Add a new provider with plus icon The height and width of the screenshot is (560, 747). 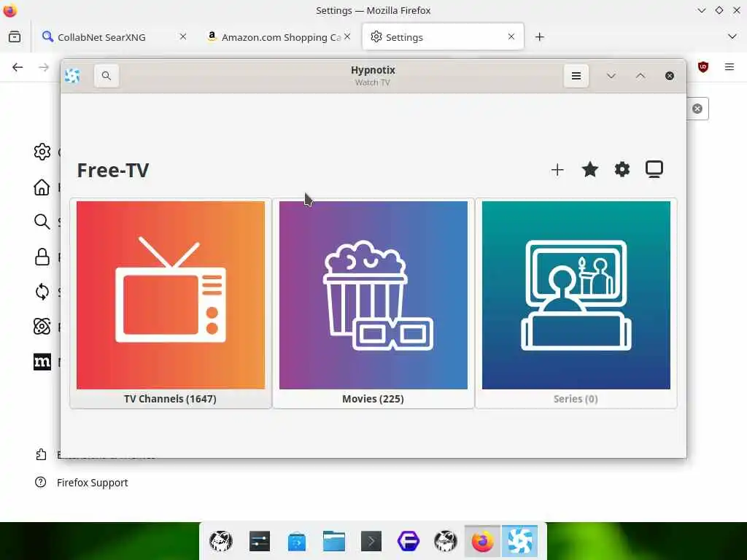point(557,169)
